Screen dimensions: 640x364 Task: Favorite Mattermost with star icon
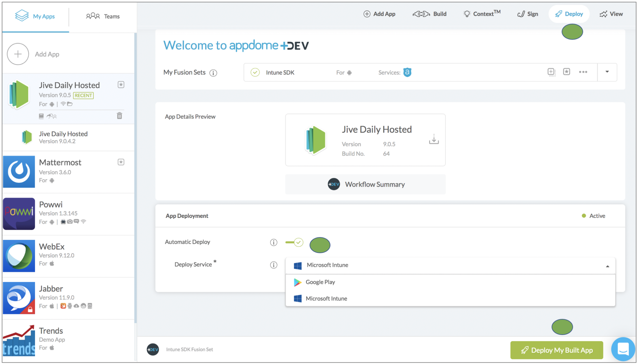pyautogui.click(x=121, y=162)
